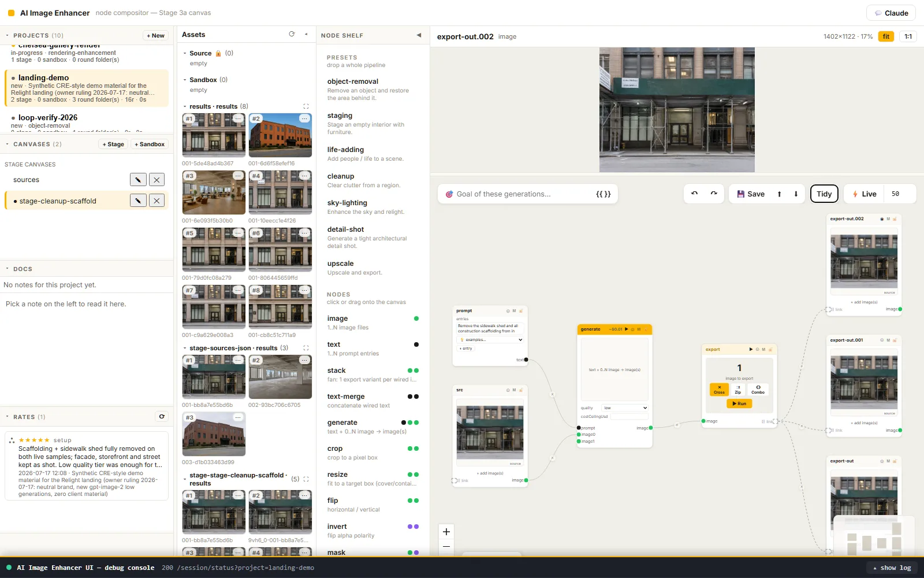Delete the stage-cleanup-scaffold canvas

(x=157, y=201)
